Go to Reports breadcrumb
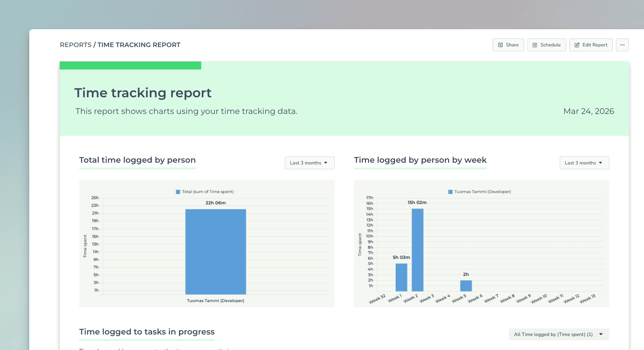Viewport: 644px width, 350px height. (x=75, y=45)
